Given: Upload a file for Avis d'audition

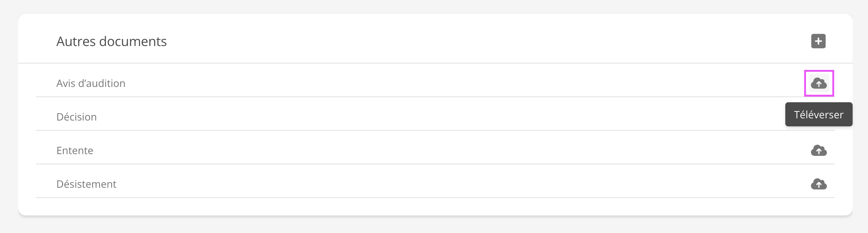Looking at the screenshot, I should point(819,84).
